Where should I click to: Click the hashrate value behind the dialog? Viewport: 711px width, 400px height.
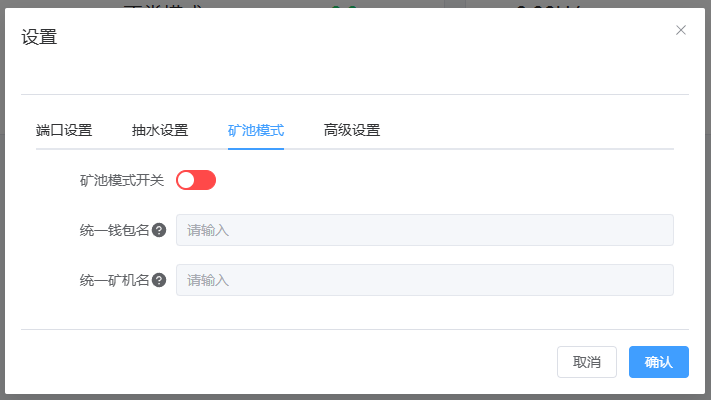point(548,6)
